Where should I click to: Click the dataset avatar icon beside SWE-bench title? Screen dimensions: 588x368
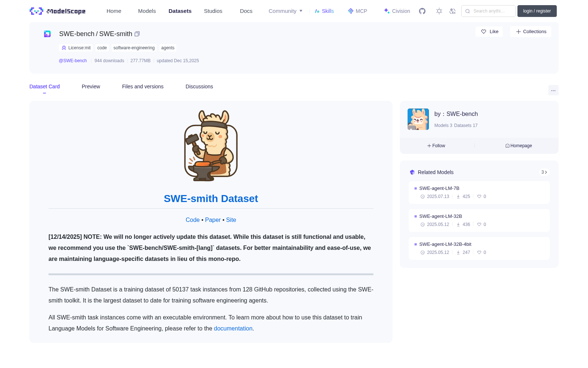(47, 34)
